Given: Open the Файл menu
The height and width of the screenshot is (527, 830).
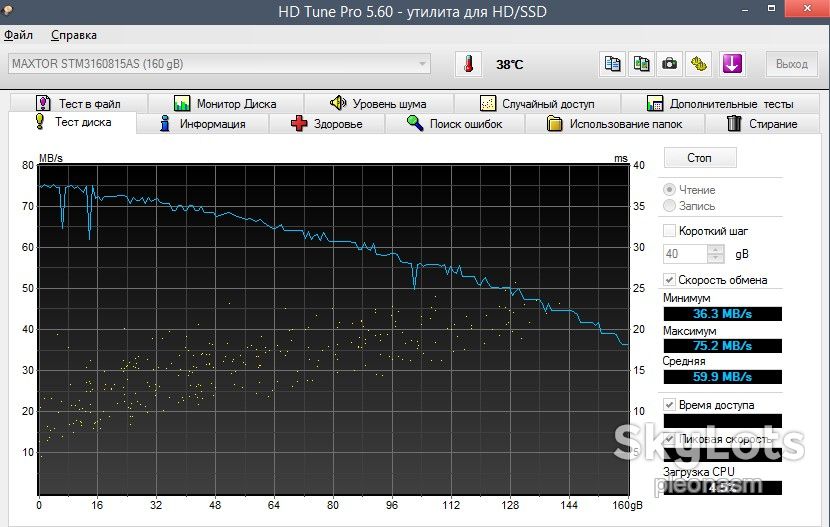Looking at the screenshot, I should coord(19,35).
